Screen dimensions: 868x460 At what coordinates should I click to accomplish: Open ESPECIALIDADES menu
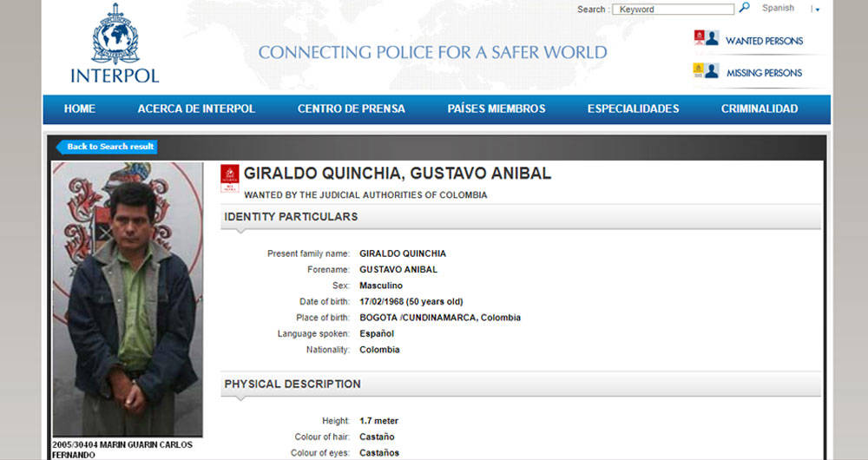pyautogui.click(x=634, y=109)
